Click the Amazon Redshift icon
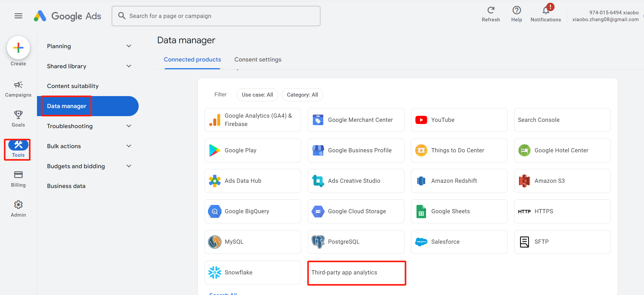This screenshot has height=295, width=644. (x=421, y=181)
